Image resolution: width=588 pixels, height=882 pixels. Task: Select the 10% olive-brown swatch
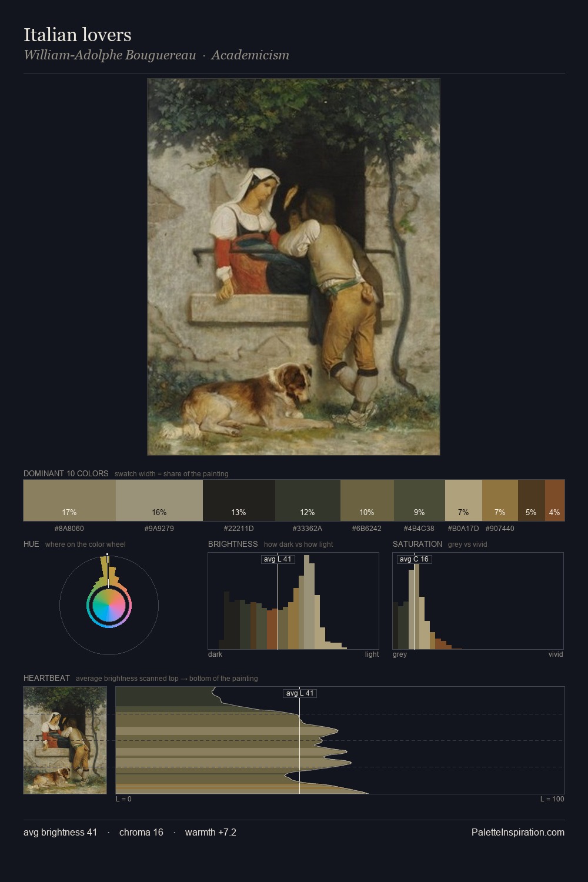(367, 500)
